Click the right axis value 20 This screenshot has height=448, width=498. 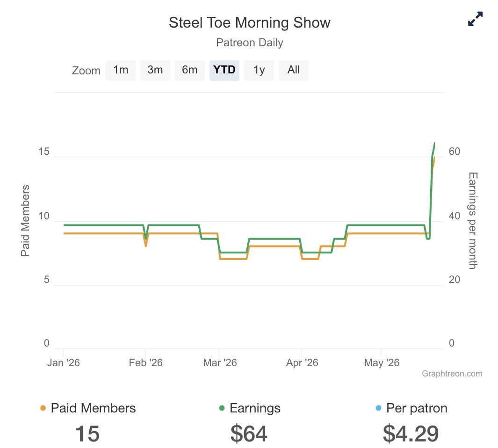[x=455, y=280]
